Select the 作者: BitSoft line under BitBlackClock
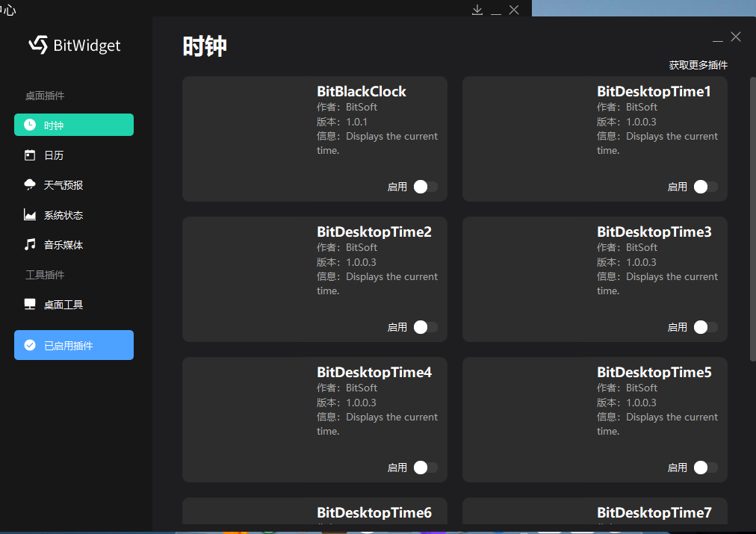The image size is (756, 534). pyautogui.click(x=347, y=107)
